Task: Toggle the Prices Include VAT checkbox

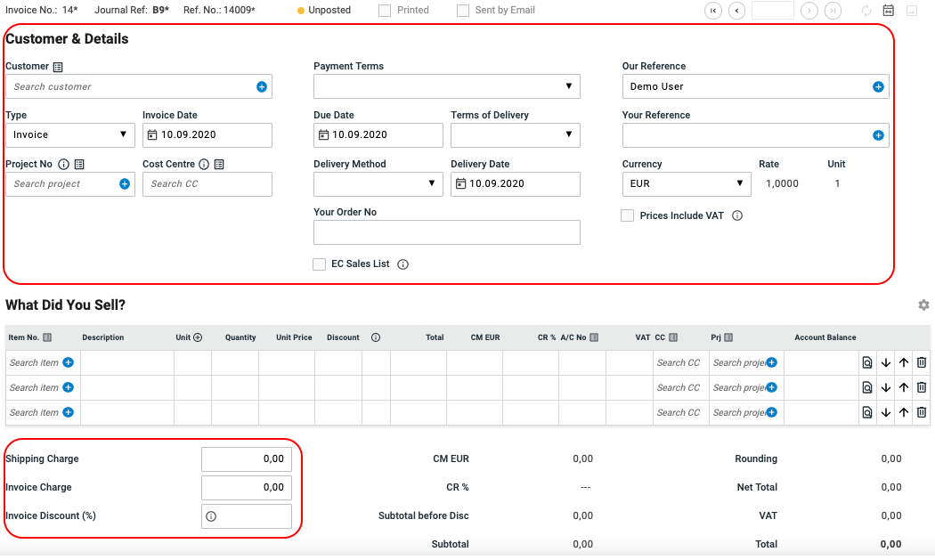Action: [x=628, y=215]
